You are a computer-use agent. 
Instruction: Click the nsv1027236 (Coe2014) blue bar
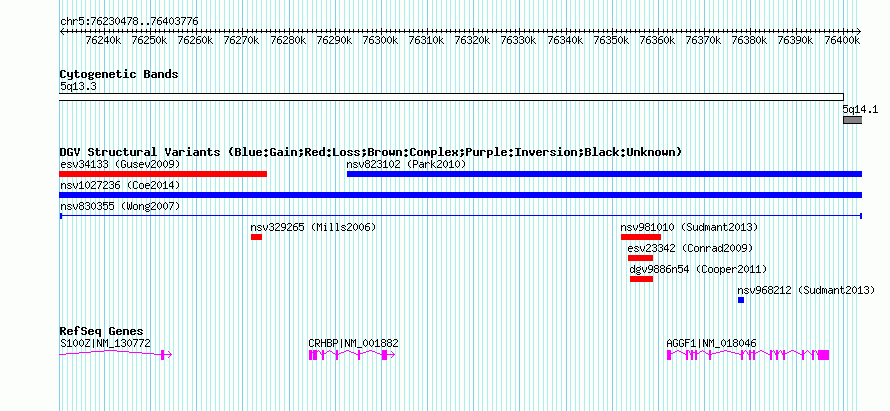tap(461, 195)
